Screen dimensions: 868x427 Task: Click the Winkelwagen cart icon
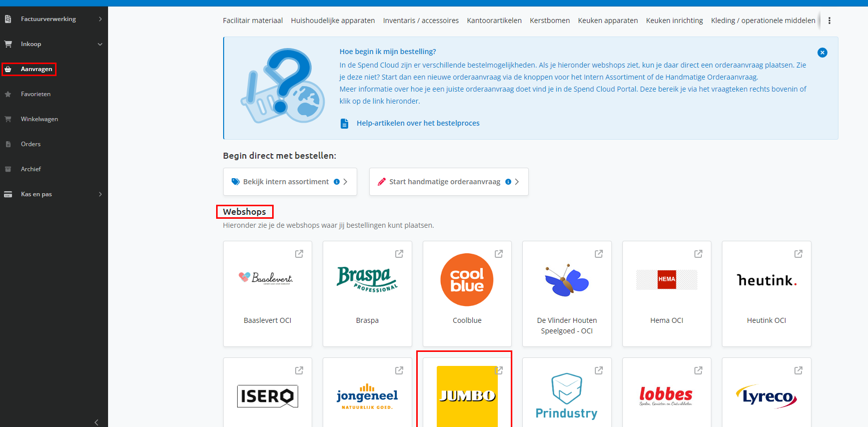[8, 119]
